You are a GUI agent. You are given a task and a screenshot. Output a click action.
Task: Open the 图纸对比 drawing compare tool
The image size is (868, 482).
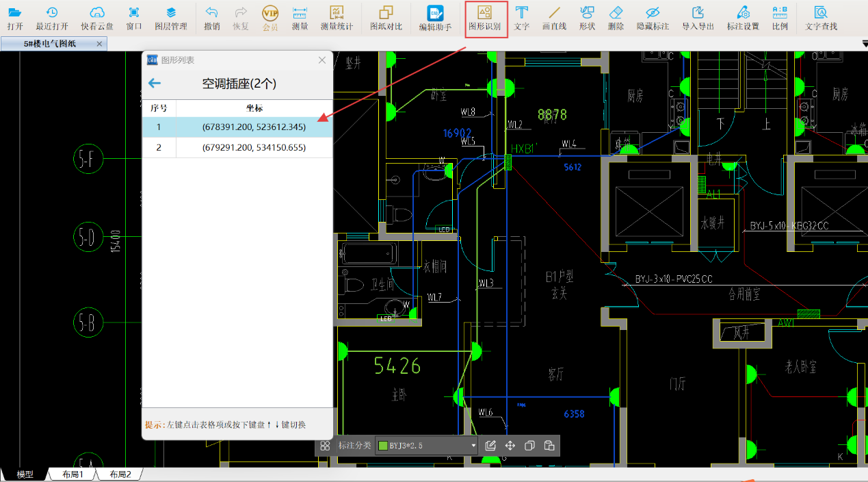coord(386,18)
